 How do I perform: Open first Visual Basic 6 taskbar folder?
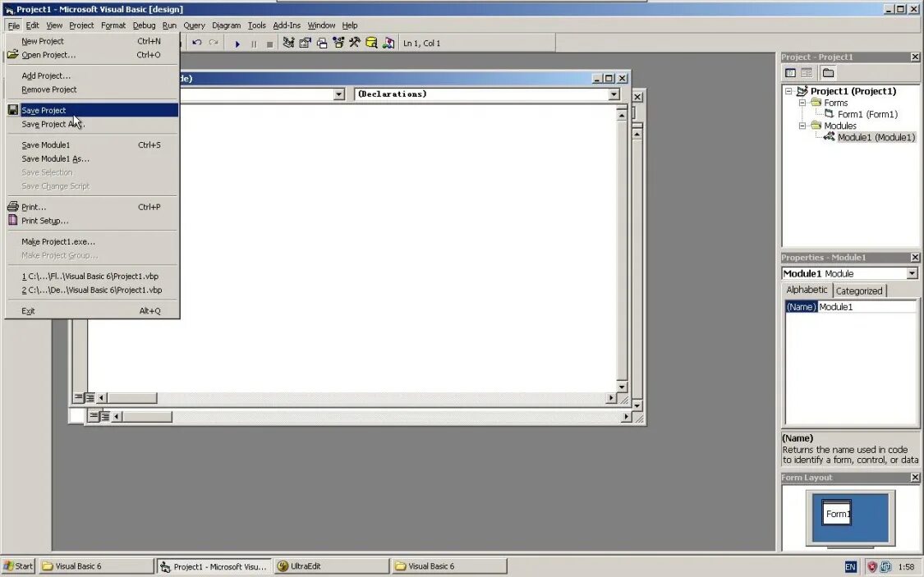[x=96, y=566]
